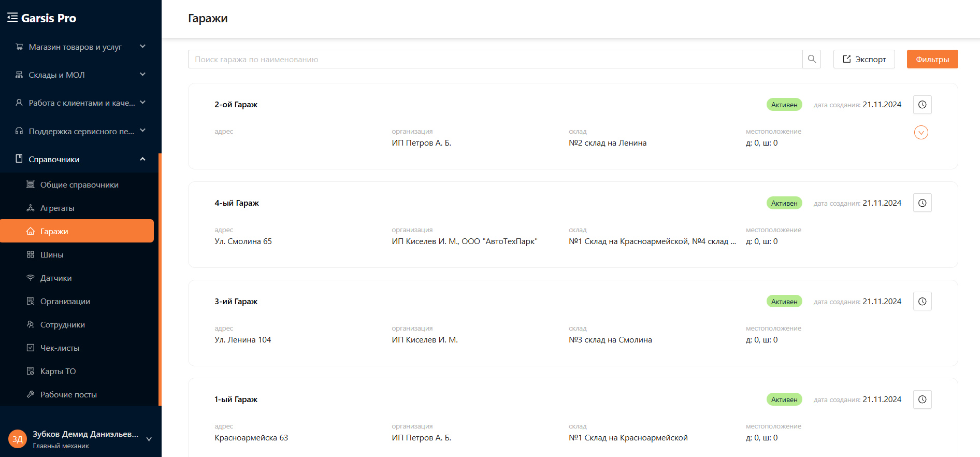The image size is (980, 457).
Task: Click ИП Киселев И. М., ООО "АвтоТехПарк"
Action: pos(465,241)
